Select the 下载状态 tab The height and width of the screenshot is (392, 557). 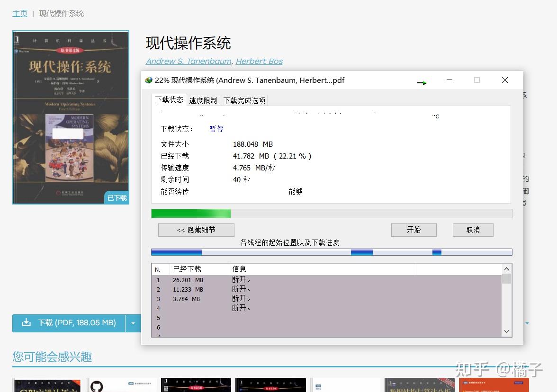tap(169, 100)
